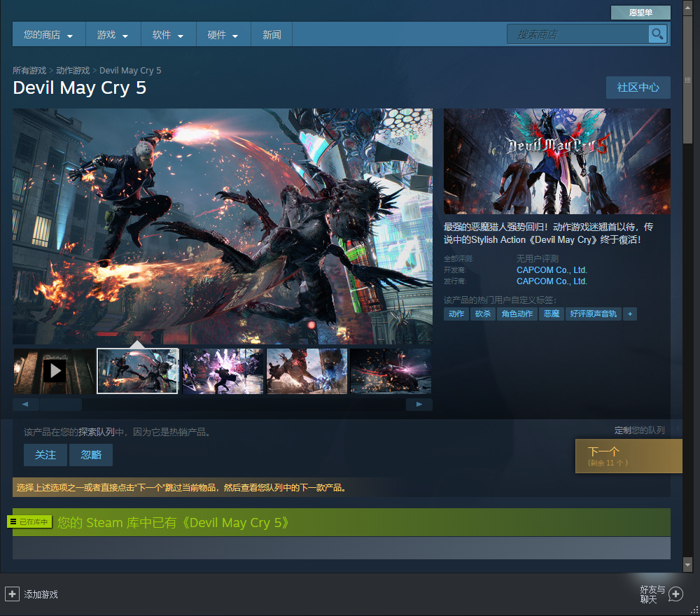Open the 硬件 menu

point(223,34)
